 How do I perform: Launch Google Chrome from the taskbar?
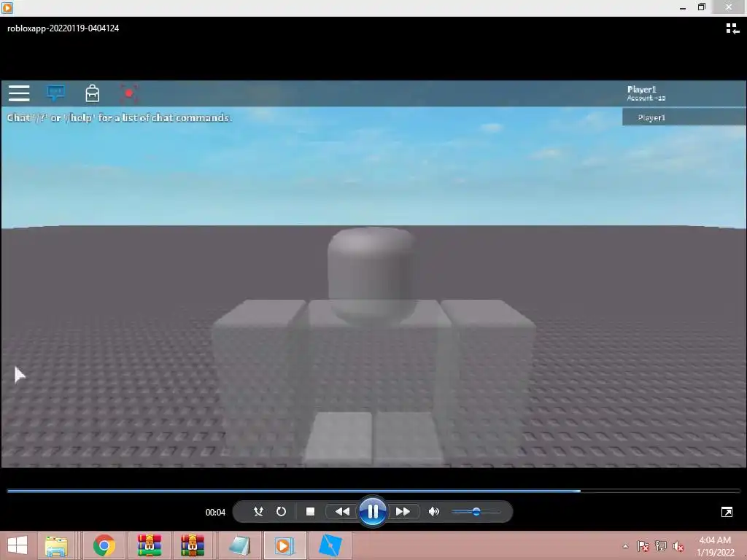[x=104, y=545]
